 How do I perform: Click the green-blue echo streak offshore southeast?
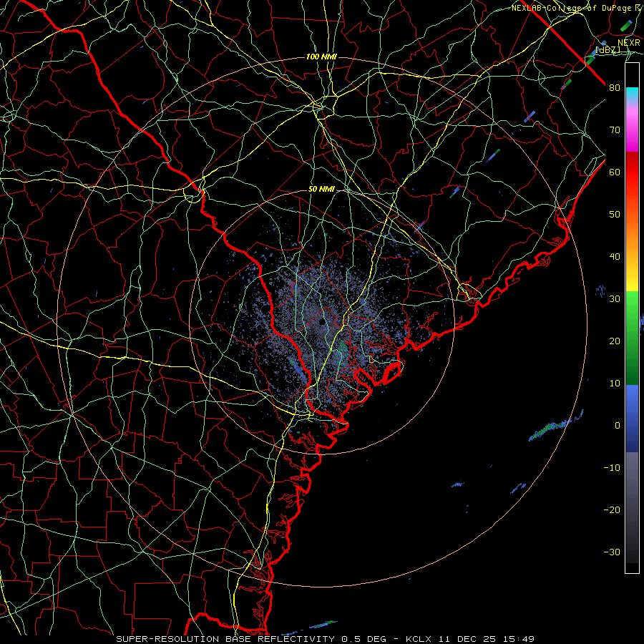pyautogui.click(x=556, y=426)
